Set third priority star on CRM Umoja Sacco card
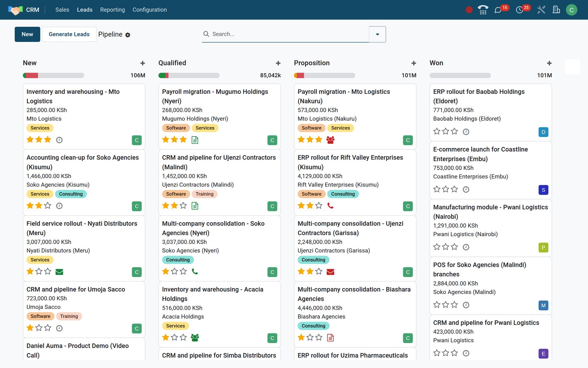Viewport: 588px width, 368px height. [48, 328]
